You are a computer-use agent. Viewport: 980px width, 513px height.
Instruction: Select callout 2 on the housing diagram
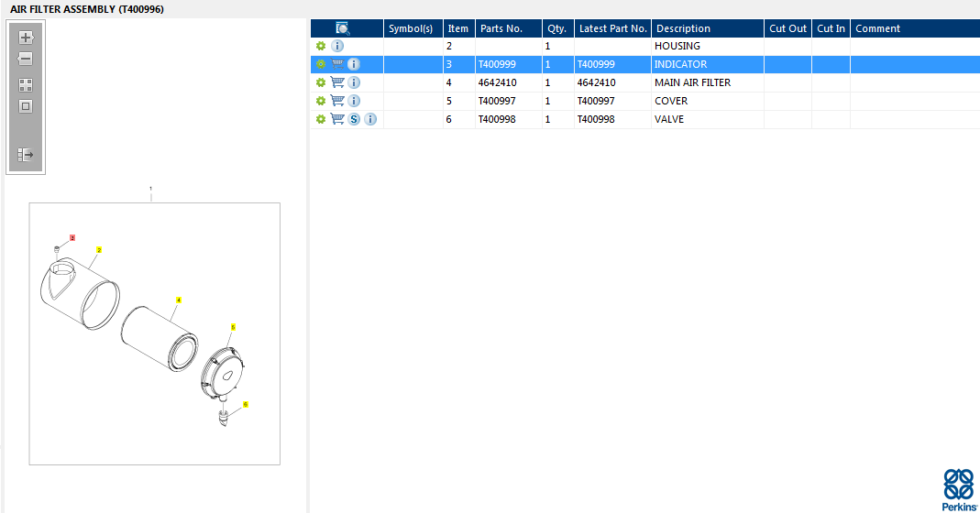(x=99, y=250)
